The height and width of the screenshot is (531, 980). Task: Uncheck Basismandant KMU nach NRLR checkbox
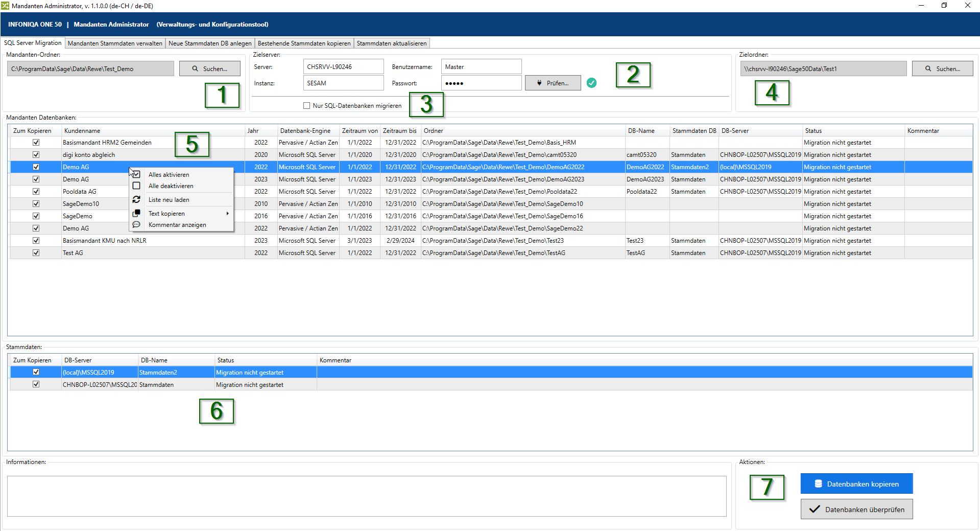(36, 241)
